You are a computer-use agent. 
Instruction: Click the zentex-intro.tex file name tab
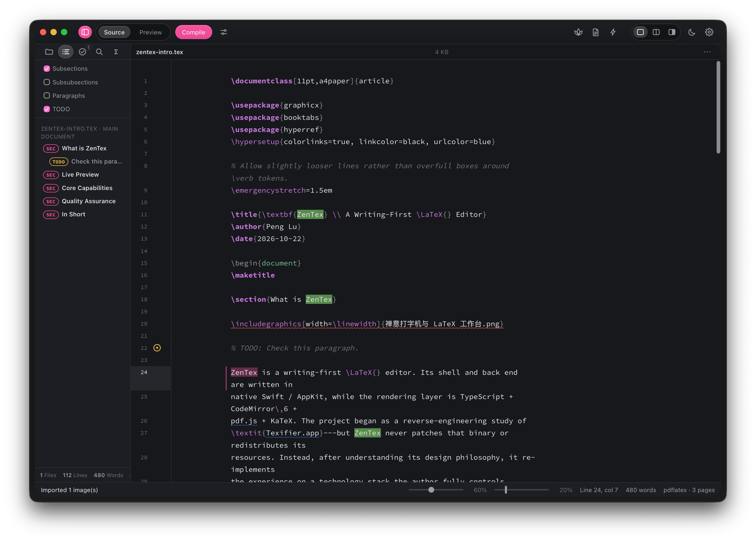159,52
